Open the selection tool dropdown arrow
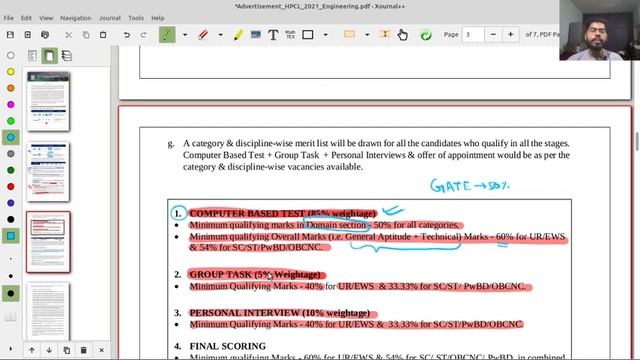This screenshot has height=360, width=640. pos(367,35)
